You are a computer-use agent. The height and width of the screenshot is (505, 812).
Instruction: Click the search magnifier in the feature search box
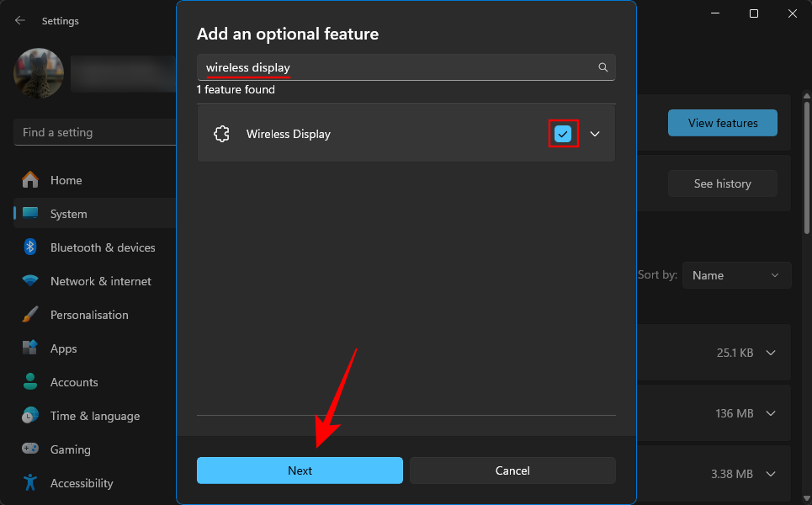click(x=602, y=67)
